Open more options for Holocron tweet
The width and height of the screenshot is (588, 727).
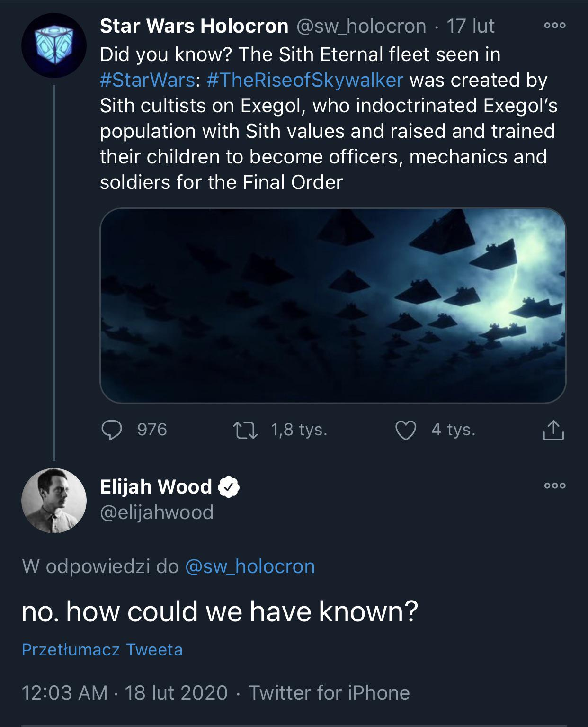pyautogui.click(x=554, y=26)
